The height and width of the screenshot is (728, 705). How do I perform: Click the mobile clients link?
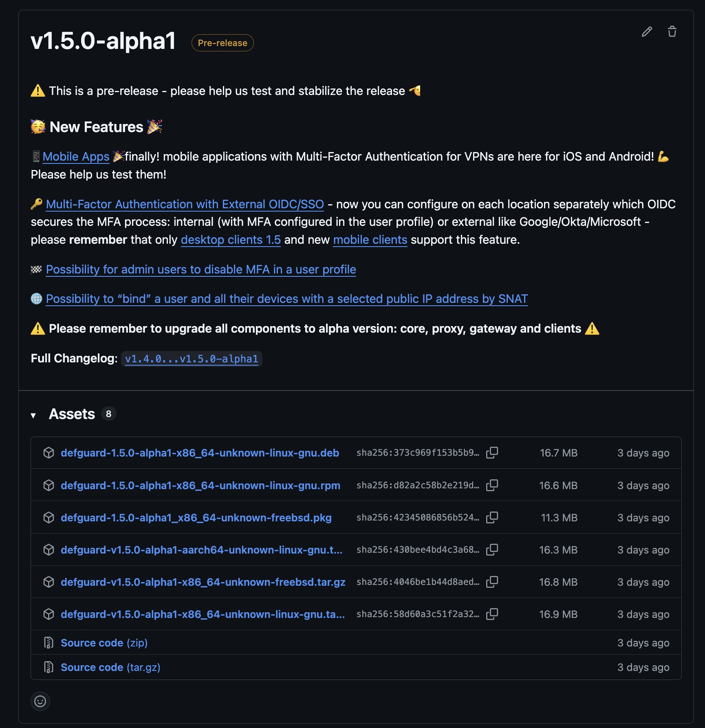tap(370, 240)
